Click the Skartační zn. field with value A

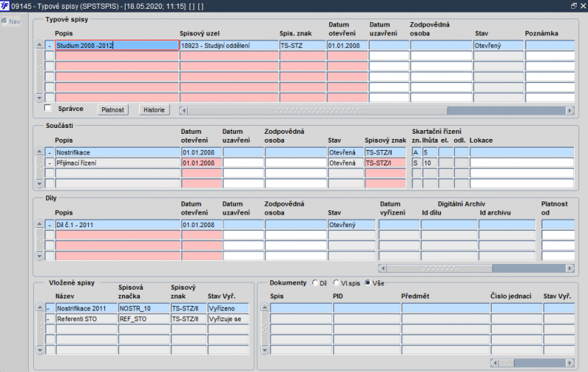[x=417, y=152]
